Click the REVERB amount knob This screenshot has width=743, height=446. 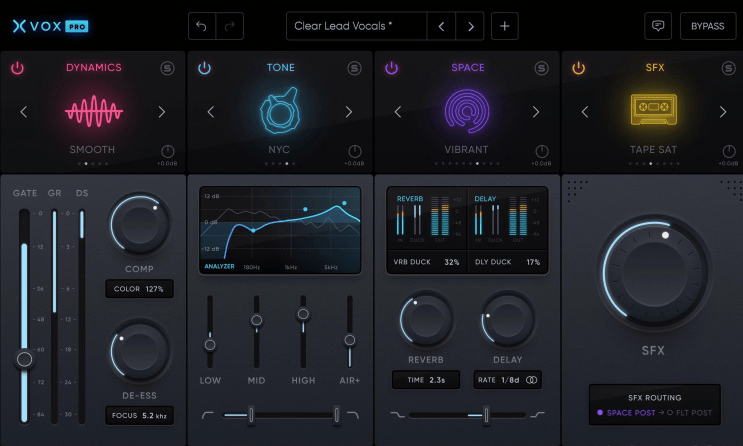[x=426, y=319]
